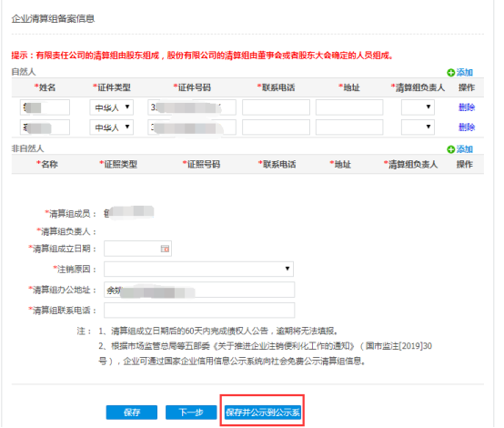
Task: Click green plus icon beside 自然人 添加
Action: click(x=450, y=73)
